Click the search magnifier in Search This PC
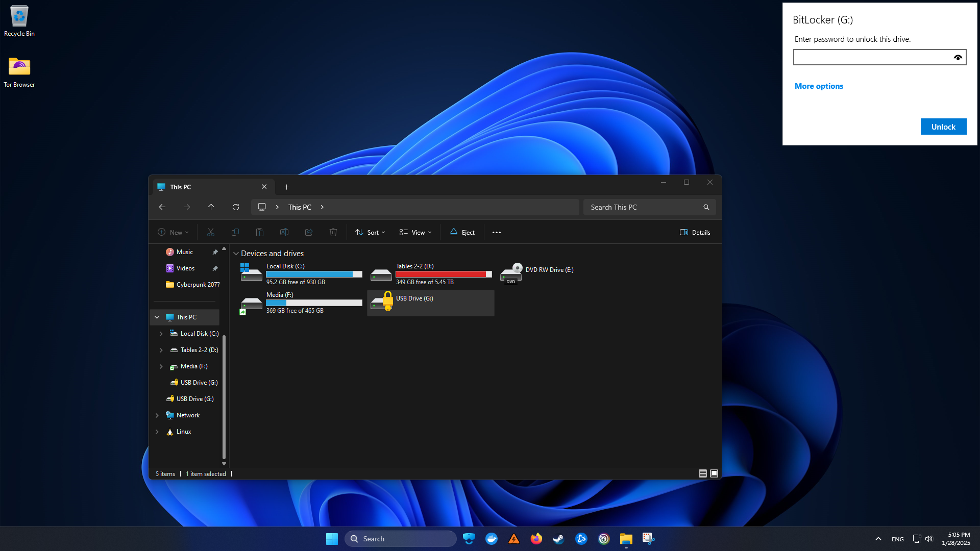The width and height of the screenshot is (980, 551). point(706,207)
